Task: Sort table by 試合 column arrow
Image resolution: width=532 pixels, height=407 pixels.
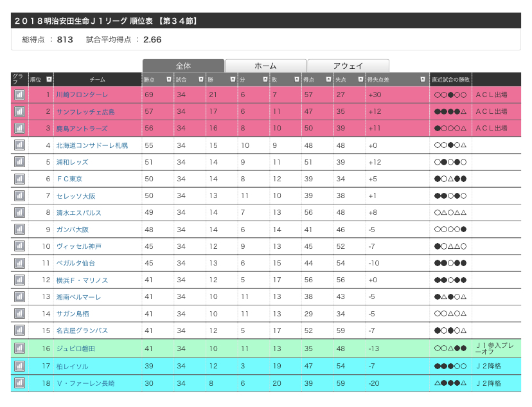Action: click(x=201, y=79)
